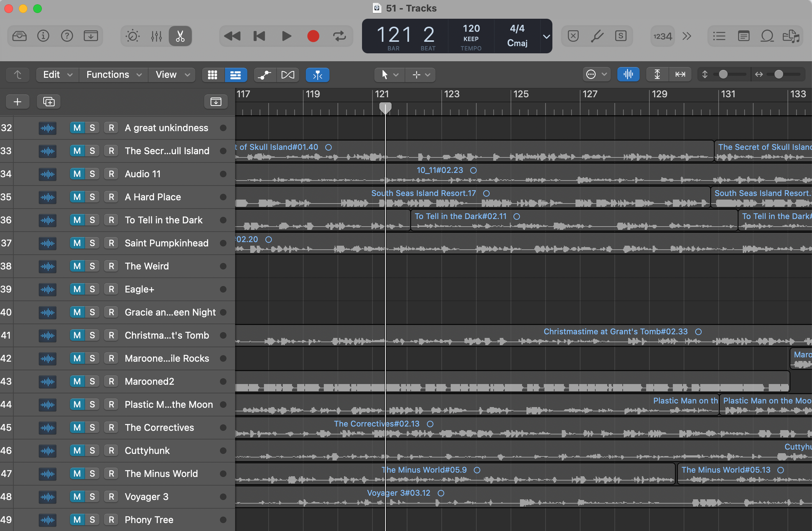Image resolution: width=812 pixels, height=531 pixels.
Task: Expand the LCD display chevron
Action: click(546, 36)
